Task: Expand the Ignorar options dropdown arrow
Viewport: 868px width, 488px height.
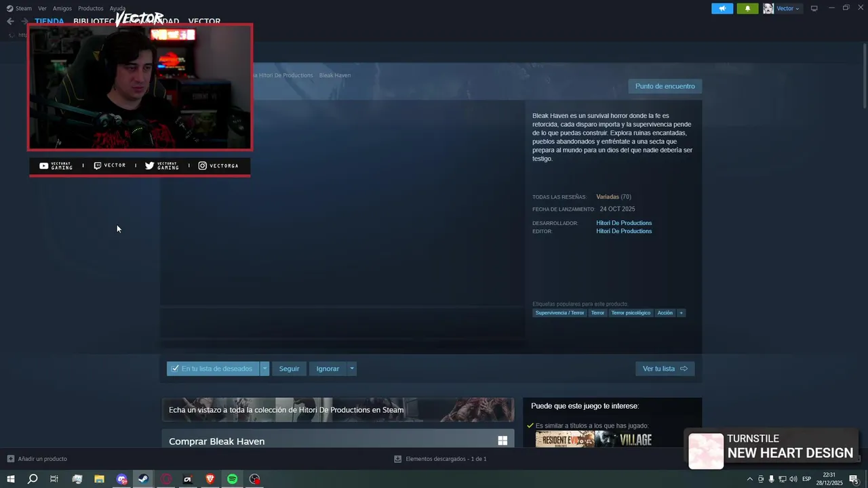Action: coord(351,369)
